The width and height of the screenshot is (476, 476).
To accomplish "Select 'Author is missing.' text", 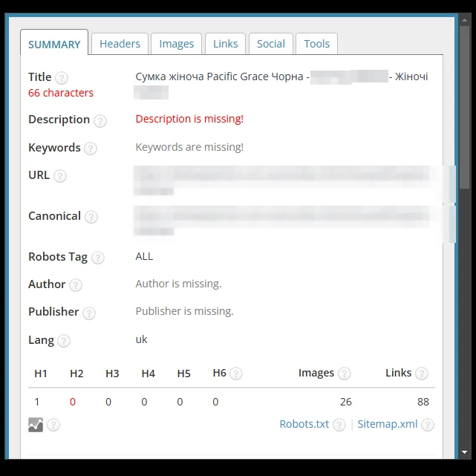I will (x=178, y=284).
